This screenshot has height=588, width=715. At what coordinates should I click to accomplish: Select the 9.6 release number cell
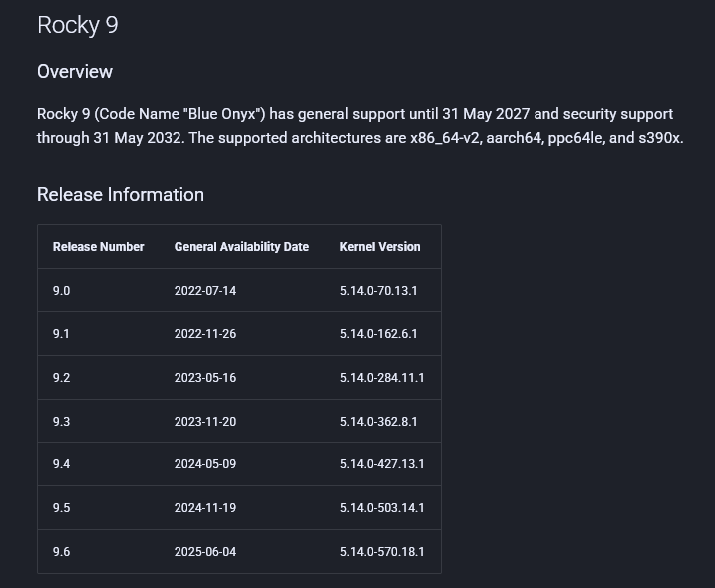[62, 552]
